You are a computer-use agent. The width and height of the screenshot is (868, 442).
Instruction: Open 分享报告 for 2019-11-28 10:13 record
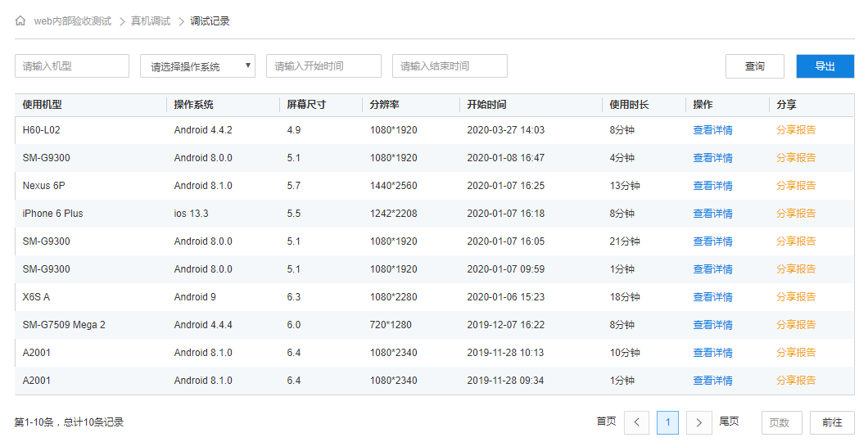[796, 353]
